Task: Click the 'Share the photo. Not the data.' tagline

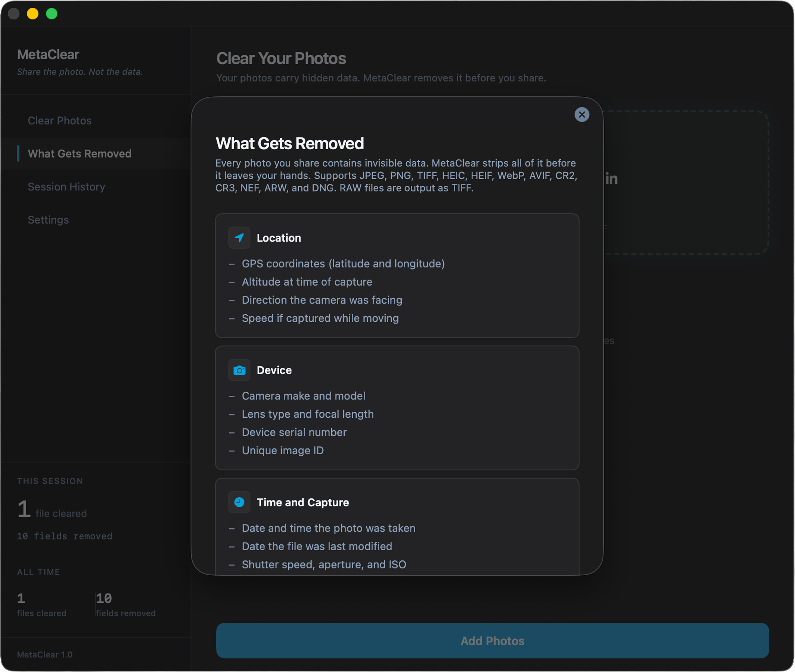Action: pyautogui.click(x=80, y=72)
